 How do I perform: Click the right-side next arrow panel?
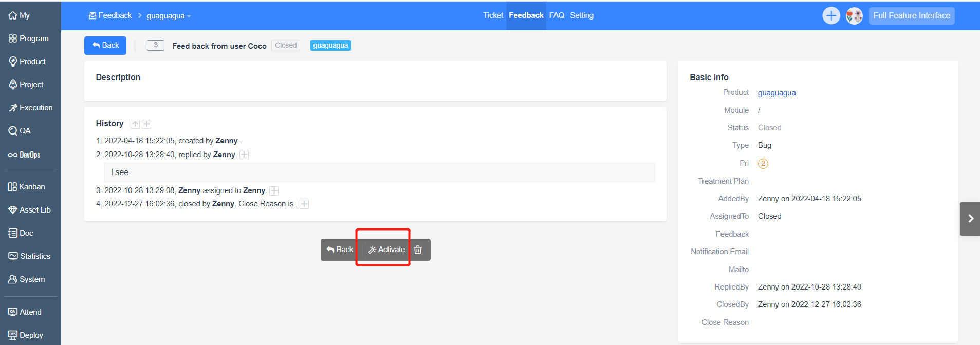pos(970,219)
